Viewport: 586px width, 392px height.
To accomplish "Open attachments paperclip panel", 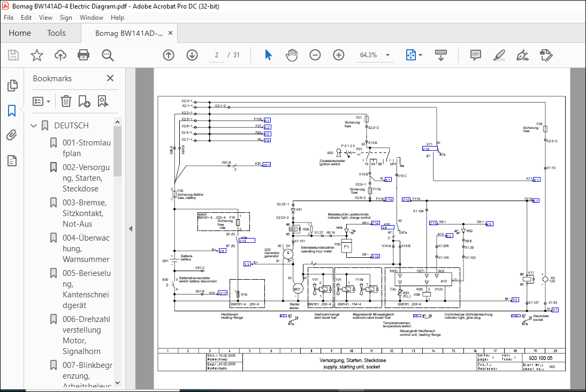I will tap(12, 135).
